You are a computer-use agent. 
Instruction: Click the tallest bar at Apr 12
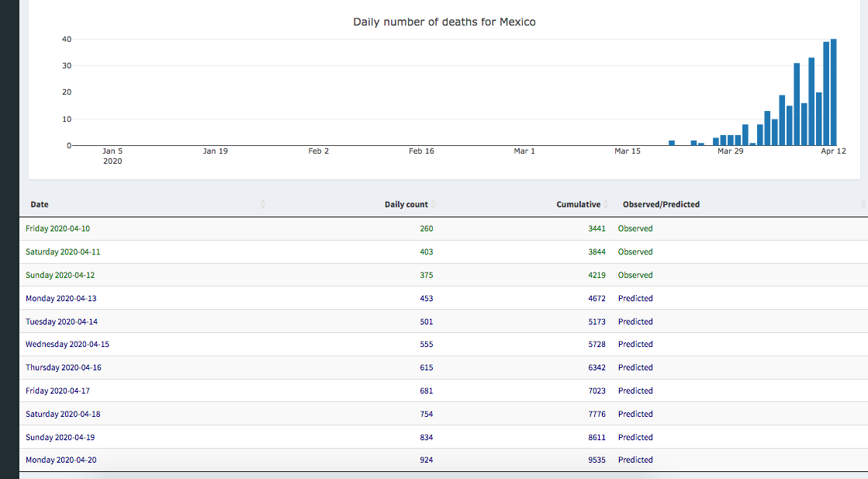[x=834, y=93]
